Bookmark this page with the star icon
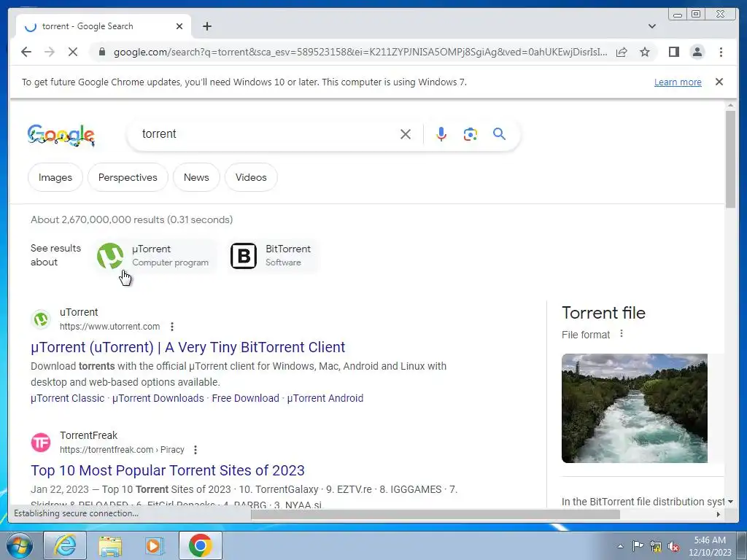747x560 pixels. point(645,52)
